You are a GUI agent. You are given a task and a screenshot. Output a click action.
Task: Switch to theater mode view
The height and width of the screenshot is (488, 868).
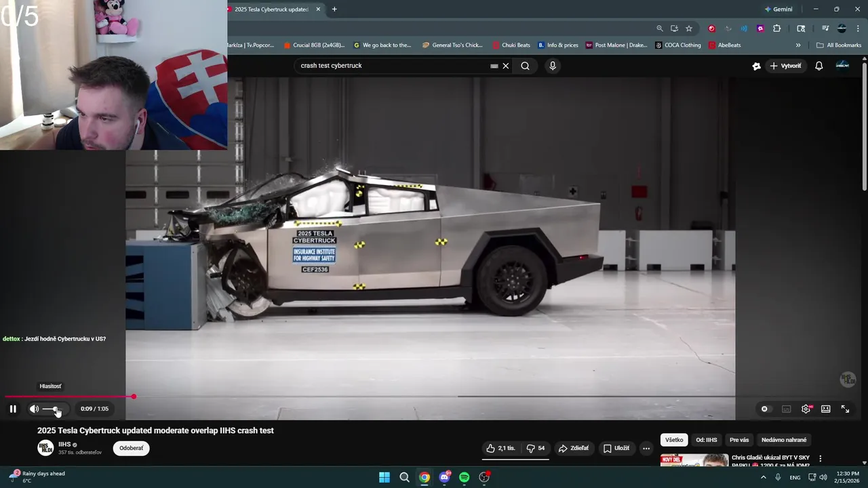point(825,409)
